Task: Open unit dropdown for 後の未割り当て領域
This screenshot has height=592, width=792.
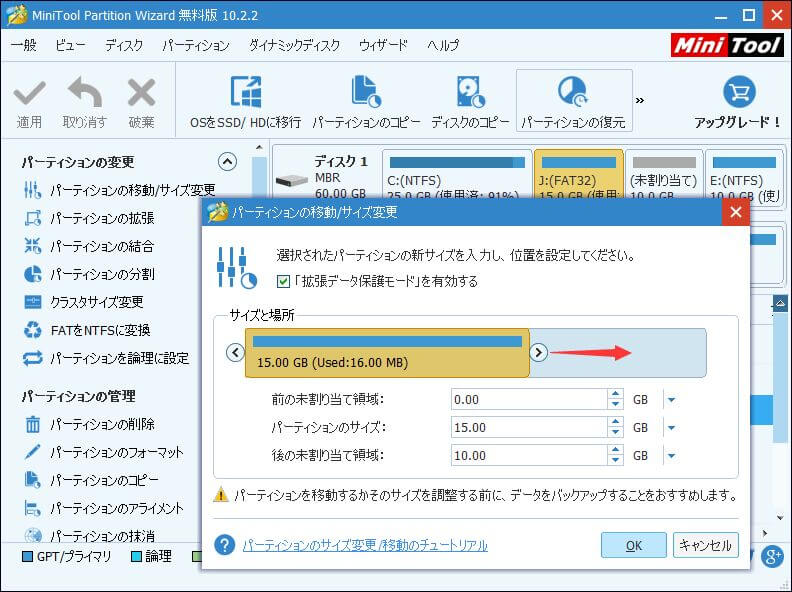Action: 671,456
